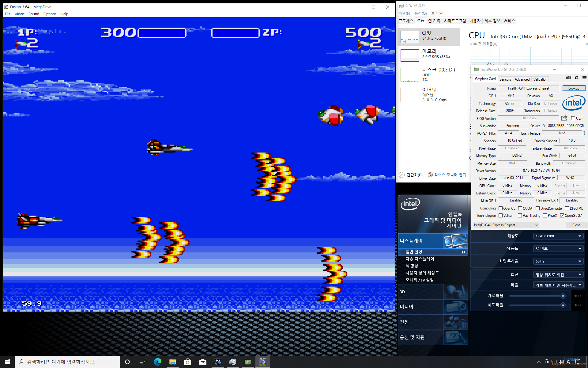The height and width of the screenshot is (368, 588).
Task: Click the BIOS export share icon
Action: tap(564, 118)
